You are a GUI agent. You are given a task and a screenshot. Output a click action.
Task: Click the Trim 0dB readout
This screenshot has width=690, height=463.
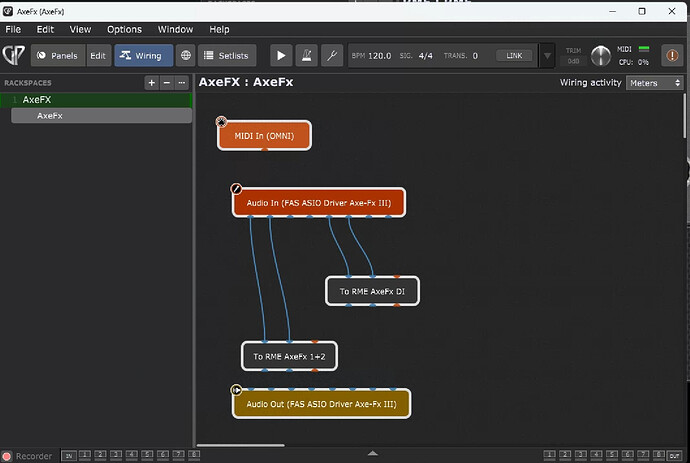(x=573, y=61)
